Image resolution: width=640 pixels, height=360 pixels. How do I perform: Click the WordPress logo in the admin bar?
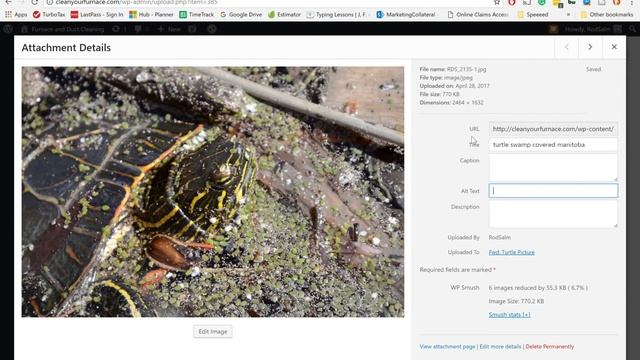pos(8,29)
